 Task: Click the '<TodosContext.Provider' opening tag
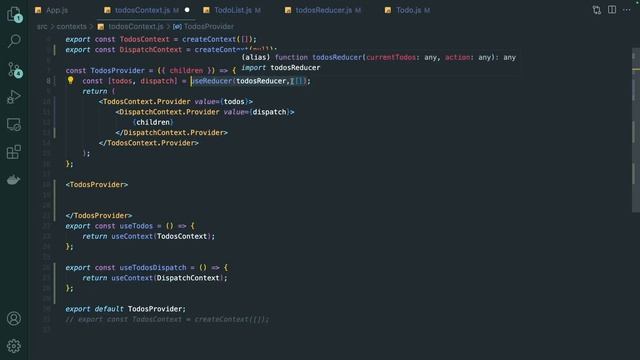[144, 102]
